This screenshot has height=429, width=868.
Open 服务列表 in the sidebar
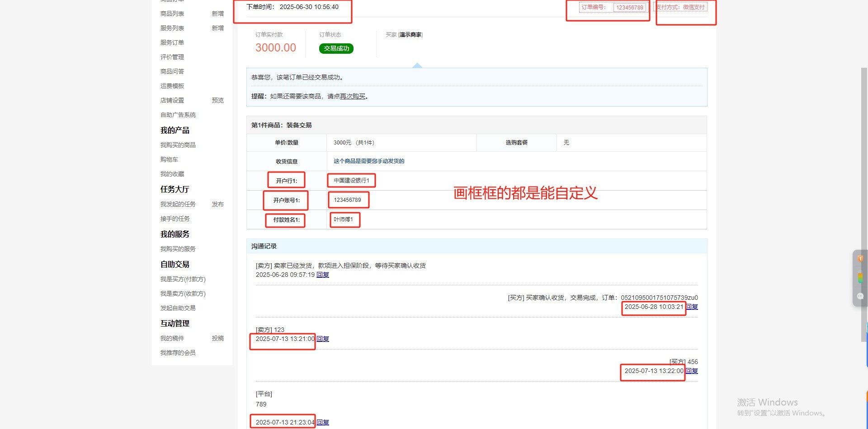[172, 28]
